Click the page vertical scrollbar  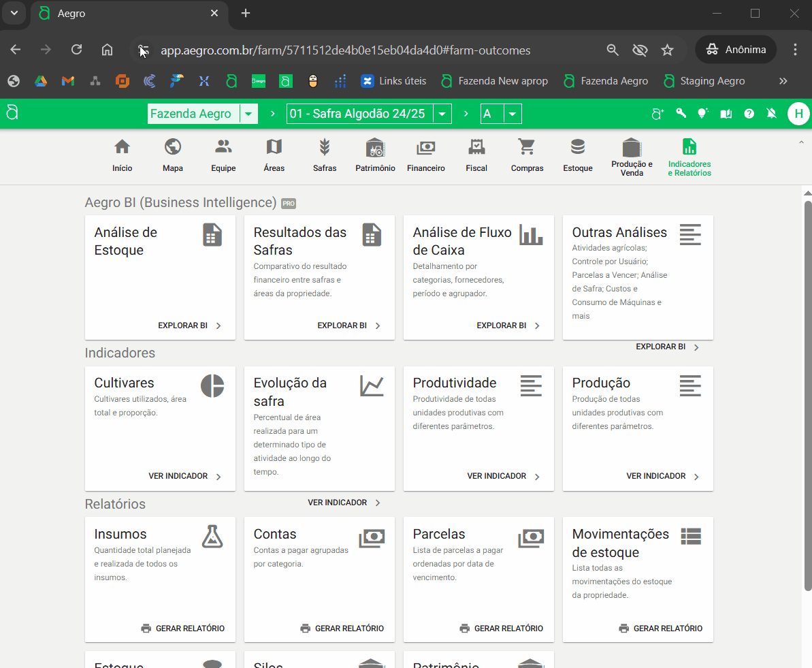807,395
